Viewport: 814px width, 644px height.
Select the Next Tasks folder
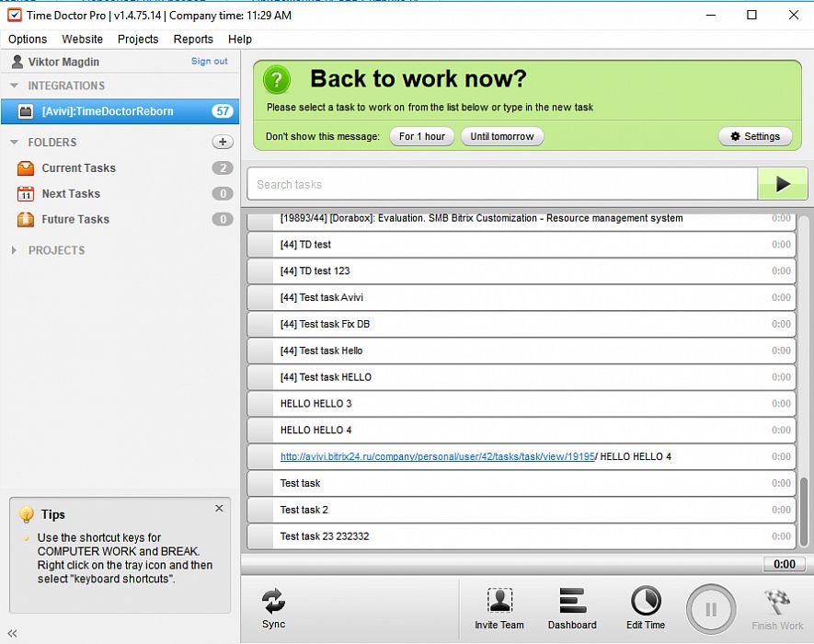(120, 194)
